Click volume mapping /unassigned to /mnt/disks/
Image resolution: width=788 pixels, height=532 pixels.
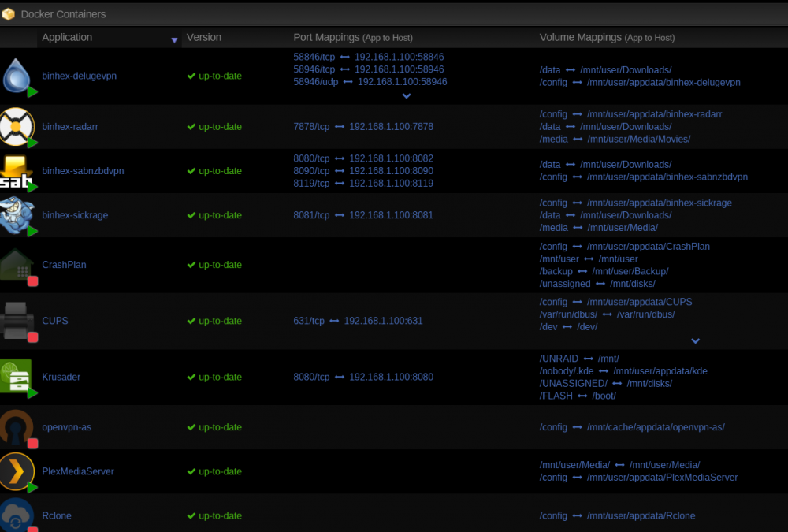tap(597, 284)
